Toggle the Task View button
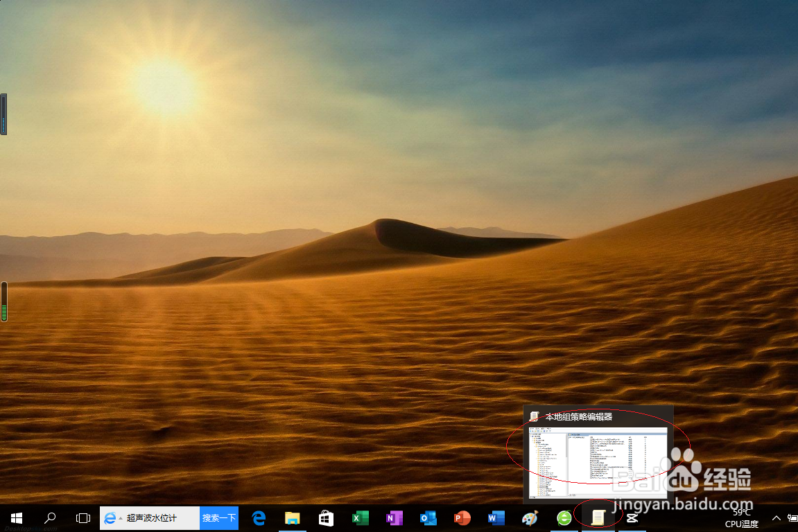This screenshot has width=798, height=532. click(83, 517)
